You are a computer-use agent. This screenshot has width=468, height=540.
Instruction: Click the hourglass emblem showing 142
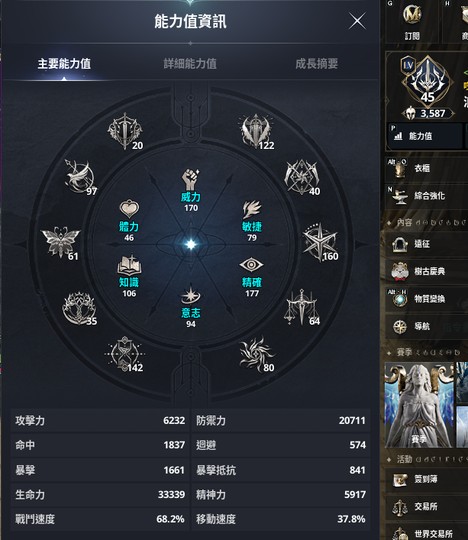point(125,354)
